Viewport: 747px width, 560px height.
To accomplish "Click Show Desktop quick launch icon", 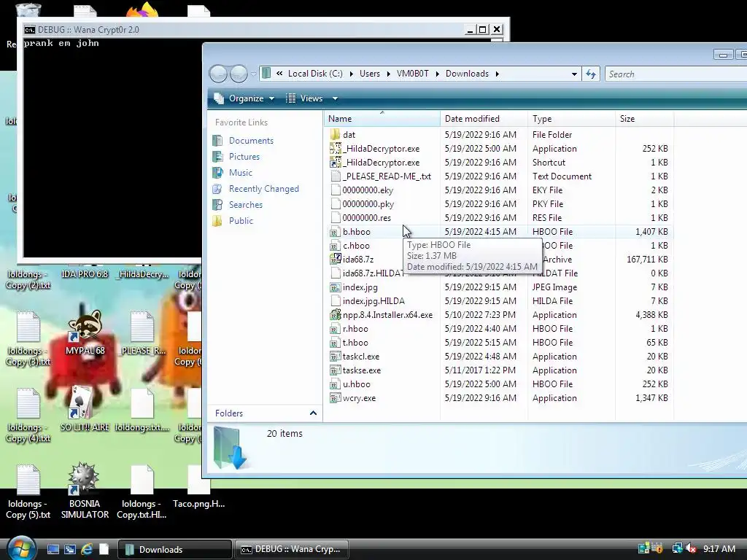I will pyautogui.click(x=53, y=549).
